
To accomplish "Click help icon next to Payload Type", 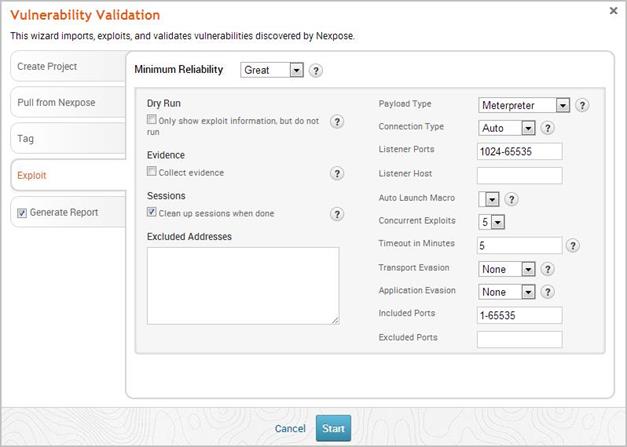I will (x=582, y=105).
